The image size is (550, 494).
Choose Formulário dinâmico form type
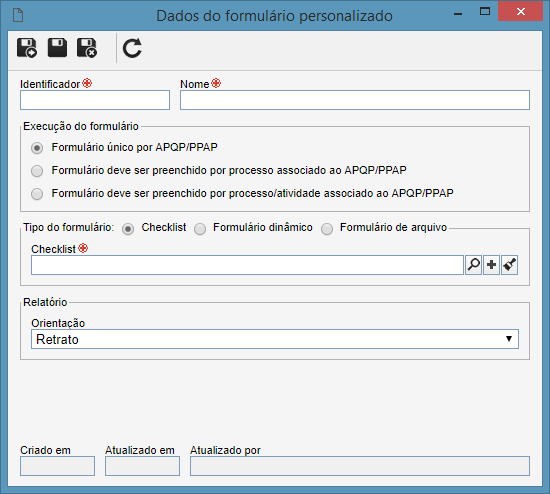(x=200, y=229)
